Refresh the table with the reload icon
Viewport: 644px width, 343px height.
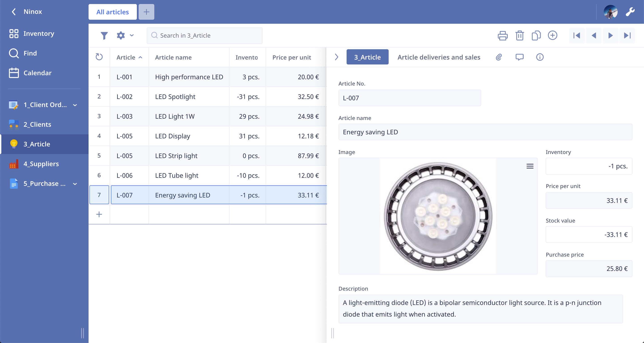(99, 57)
